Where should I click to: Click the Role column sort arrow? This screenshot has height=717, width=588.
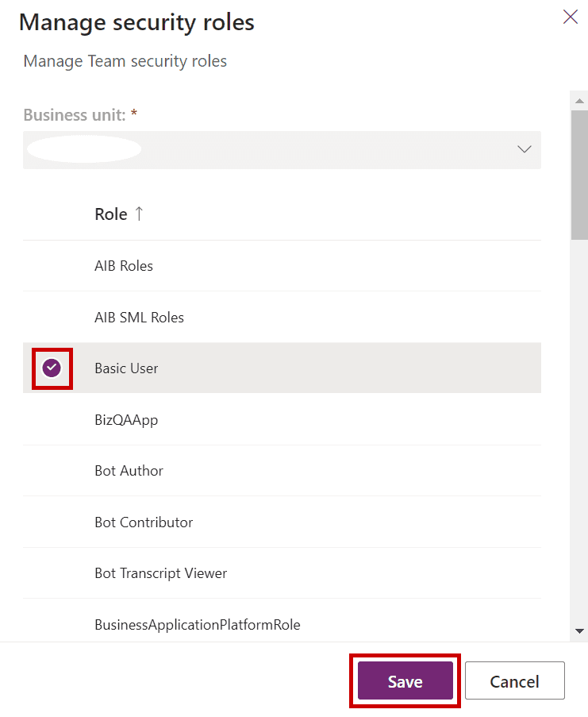pos(140,214)
